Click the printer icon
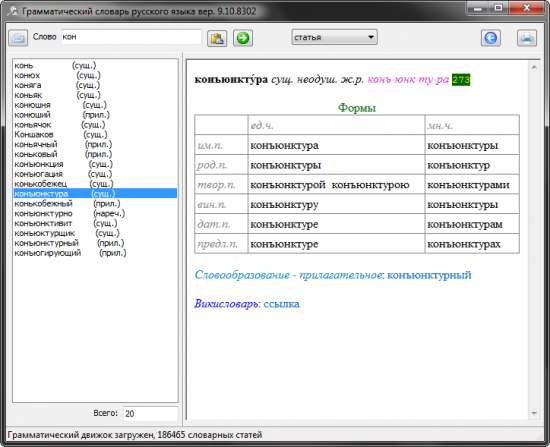The image size is (550, 447). pos(526,38)
